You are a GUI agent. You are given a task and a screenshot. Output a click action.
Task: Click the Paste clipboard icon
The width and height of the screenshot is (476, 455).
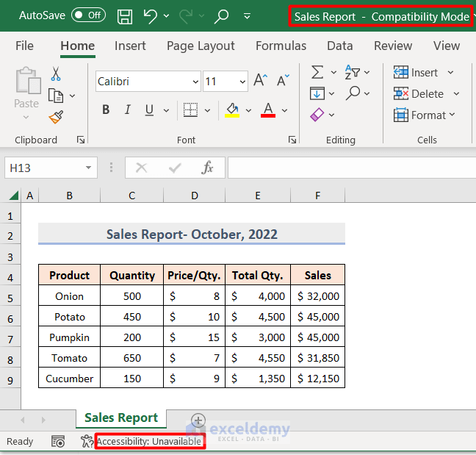pyautogui.click(x=28, y=81)
